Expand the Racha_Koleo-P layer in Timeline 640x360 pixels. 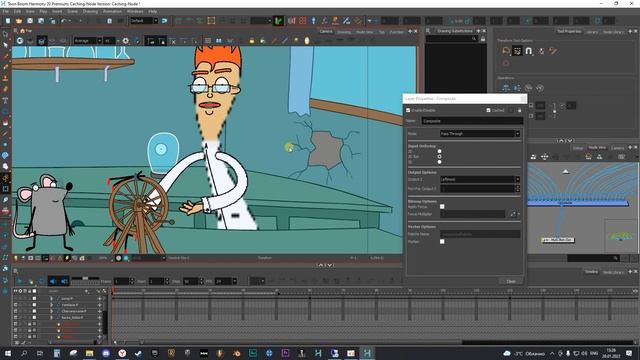point(51,317)
